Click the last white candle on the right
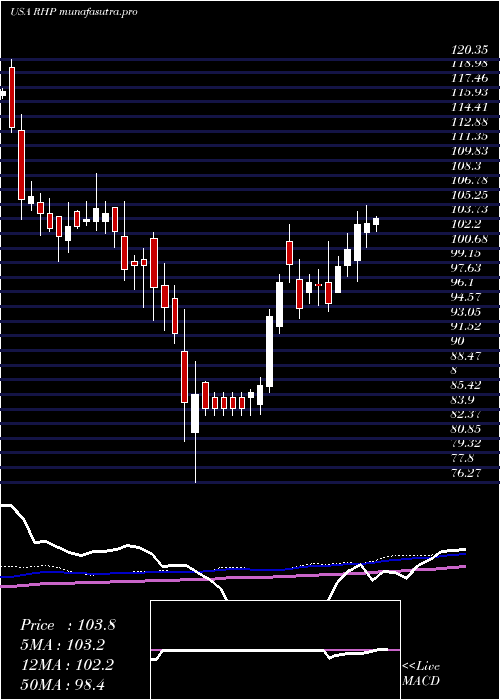The image size is (500, 700). (376, 221)
